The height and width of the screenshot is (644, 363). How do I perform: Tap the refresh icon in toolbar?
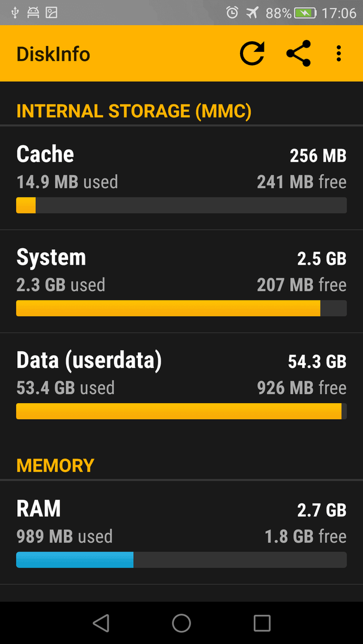252,54
